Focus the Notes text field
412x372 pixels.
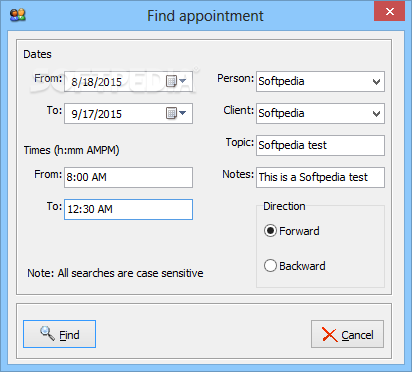[x=320, y=177]
